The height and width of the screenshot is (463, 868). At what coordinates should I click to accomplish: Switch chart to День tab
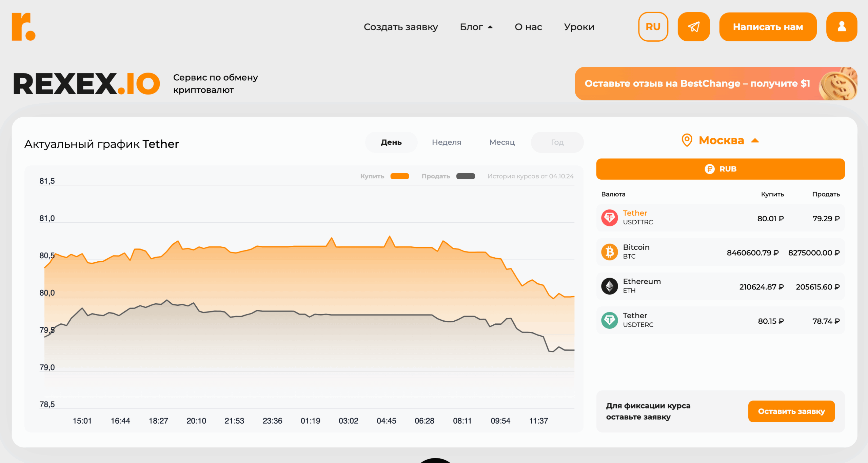(391, 142)
